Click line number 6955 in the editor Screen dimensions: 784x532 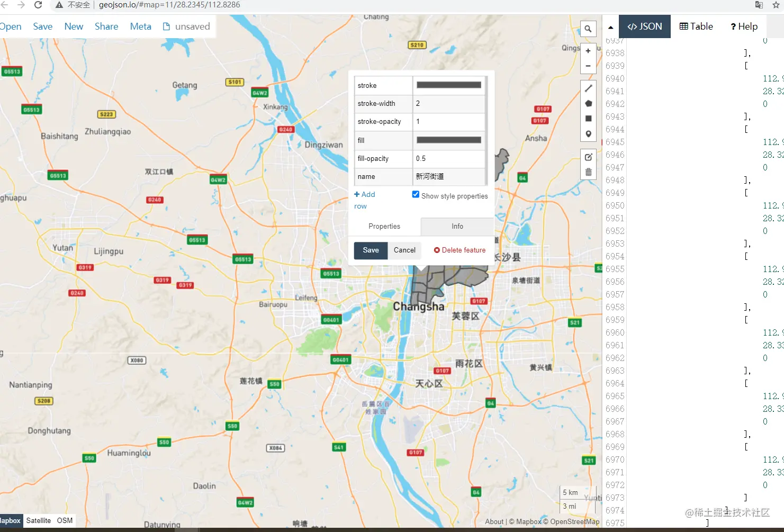pyautogui.click(x=615, y=269)
